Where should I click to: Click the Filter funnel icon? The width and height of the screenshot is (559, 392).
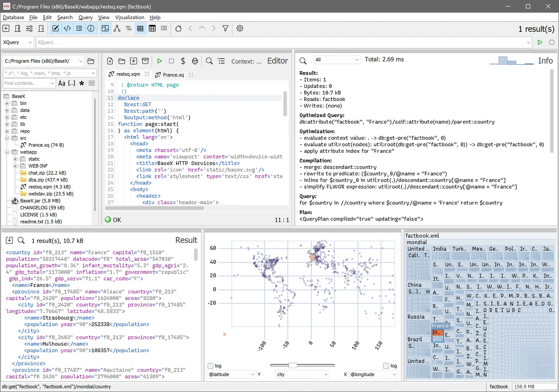tap(226, 28)
